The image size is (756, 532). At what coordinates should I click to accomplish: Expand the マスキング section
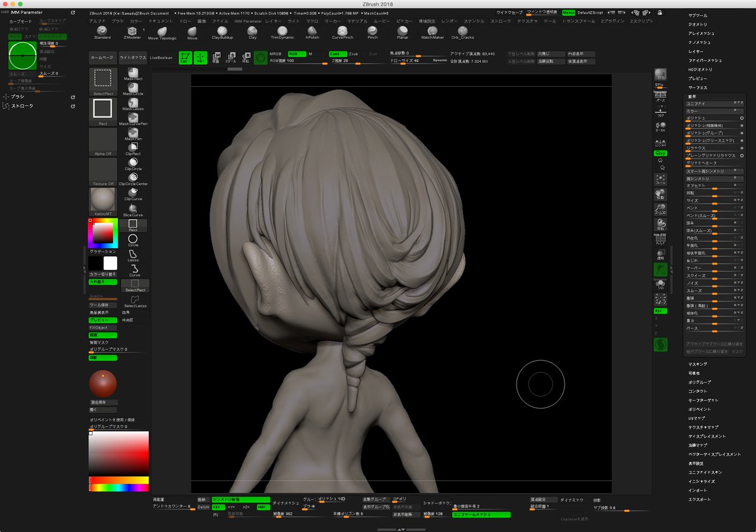pos(697,364)
